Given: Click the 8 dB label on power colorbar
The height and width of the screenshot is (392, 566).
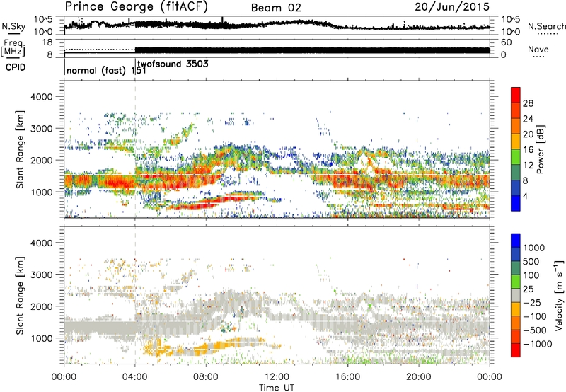Looking at the screenshot, I should tap(526, 181).
